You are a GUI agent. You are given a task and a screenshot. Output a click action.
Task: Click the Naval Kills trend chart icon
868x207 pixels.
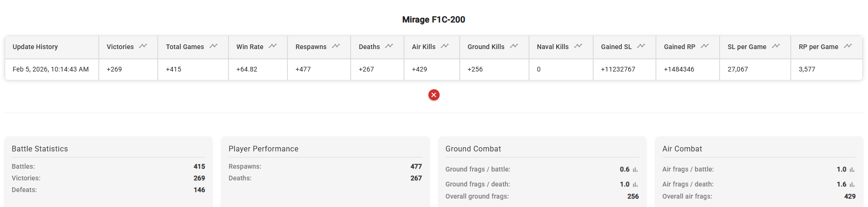(x=578, y=46)
